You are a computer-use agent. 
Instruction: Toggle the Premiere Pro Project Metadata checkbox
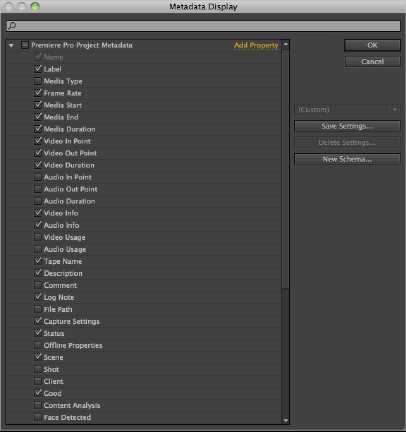(x=25, y=45)
